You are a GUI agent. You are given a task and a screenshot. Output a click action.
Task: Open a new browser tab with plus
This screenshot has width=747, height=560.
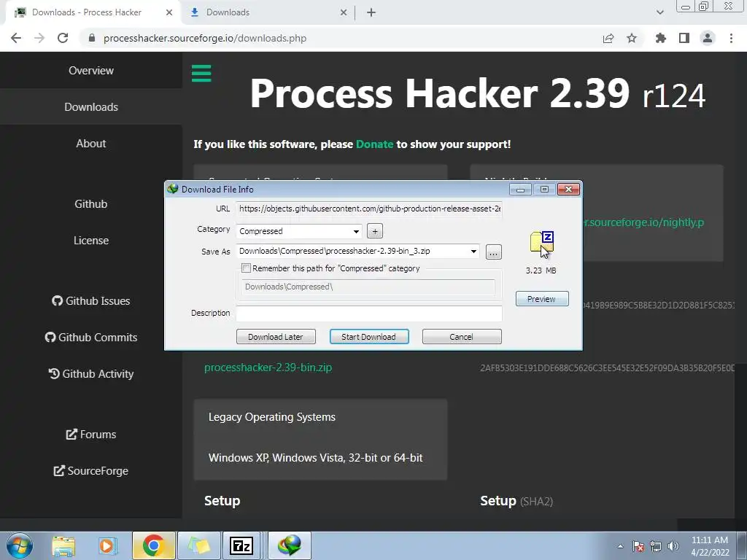[x=371, y=13]
